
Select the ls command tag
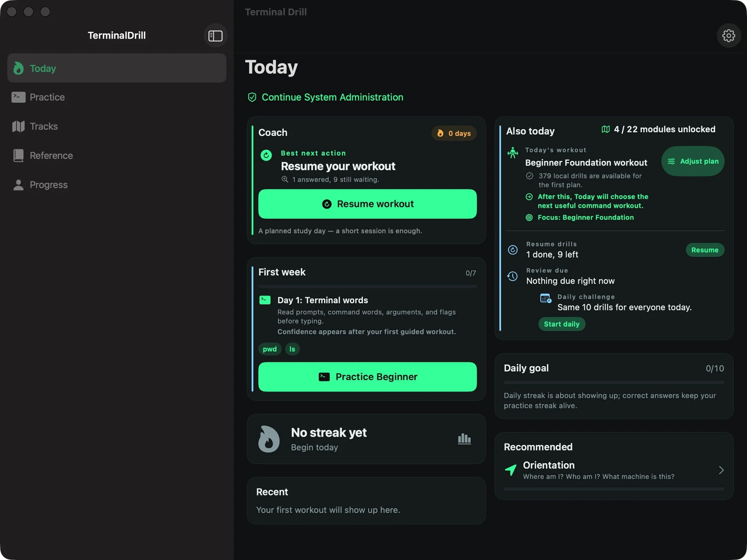tap(292, 349)
